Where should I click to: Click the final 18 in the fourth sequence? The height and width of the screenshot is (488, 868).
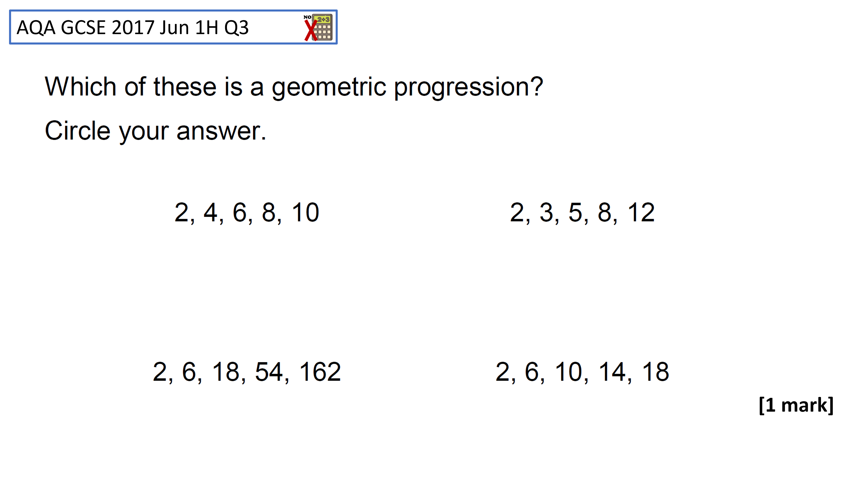(x=656, y=372)
